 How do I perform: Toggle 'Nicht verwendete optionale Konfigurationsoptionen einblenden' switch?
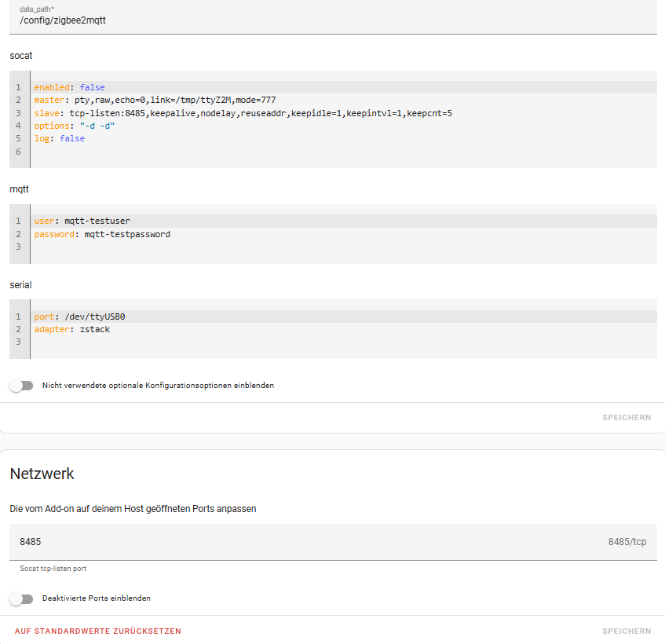tap(22, 385)
